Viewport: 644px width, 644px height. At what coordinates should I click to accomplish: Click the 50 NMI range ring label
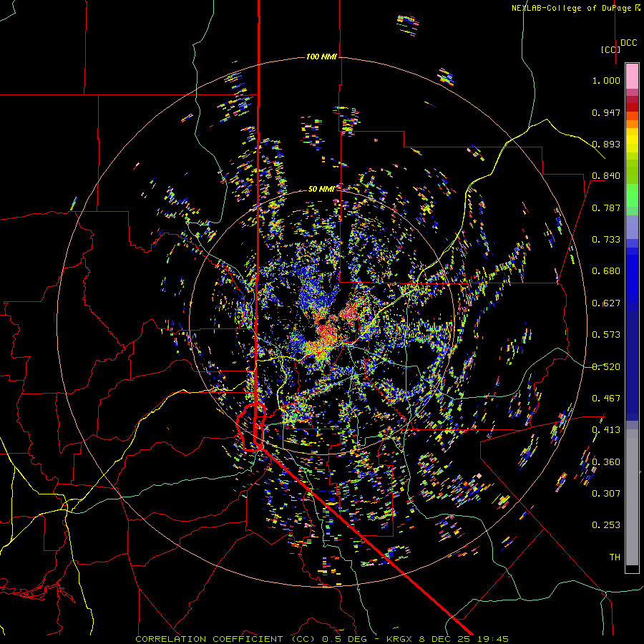pyautogui.click(x=321, y=190)
